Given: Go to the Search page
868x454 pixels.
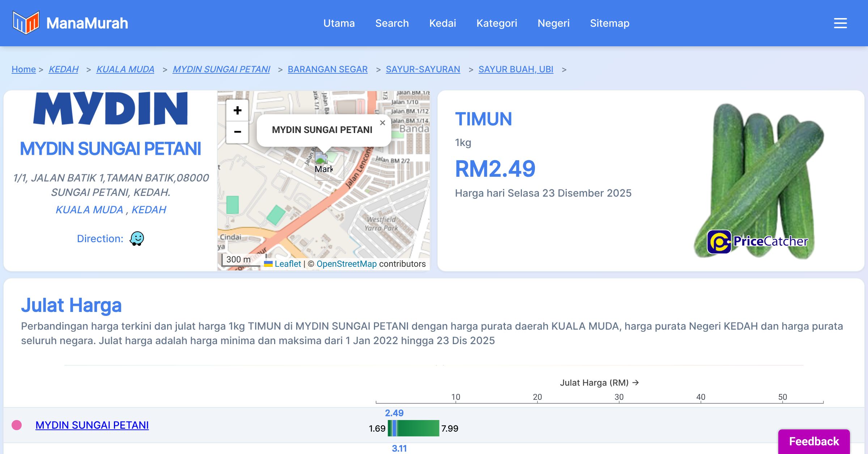Looking at the screenshot, I should (x=392, y=23).
